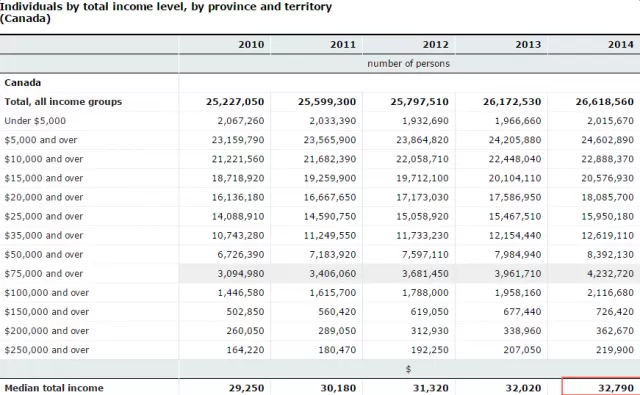Click the 2010 column header
This screenshot has height=395, width=640.
251,44
